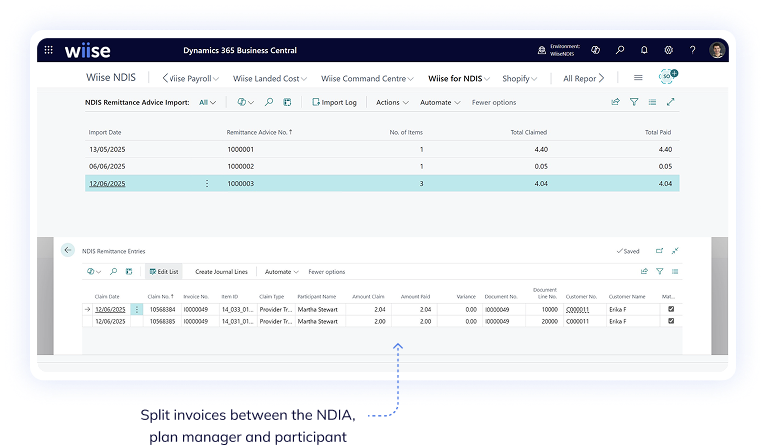Screen dimensions: 766x448
Task: Click Edit List button
Action: 164,272
